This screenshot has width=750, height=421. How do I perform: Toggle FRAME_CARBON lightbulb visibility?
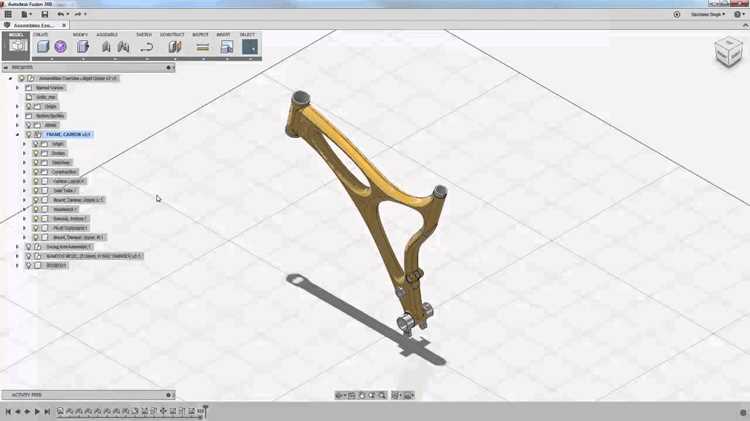pos(29,134)
